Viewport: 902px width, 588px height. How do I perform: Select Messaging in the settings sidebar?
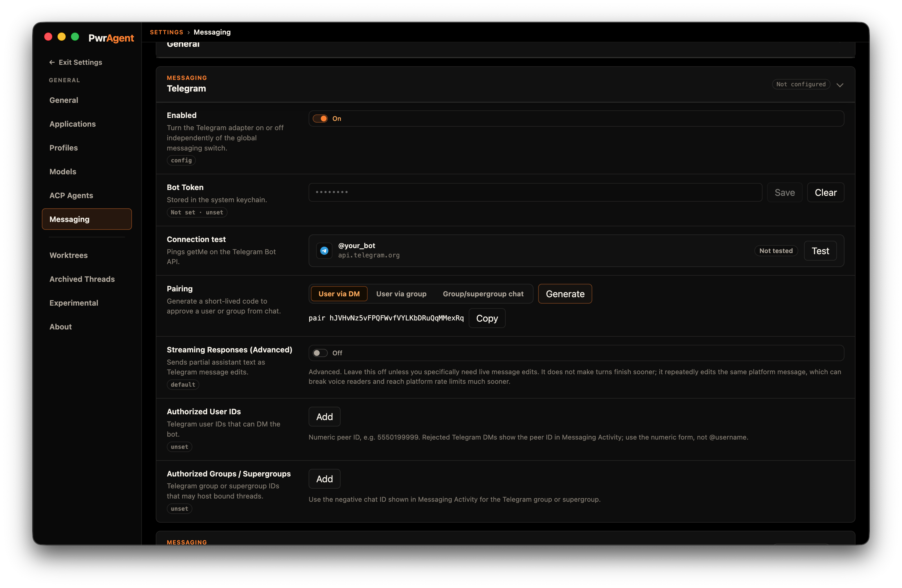click(87, 219)
